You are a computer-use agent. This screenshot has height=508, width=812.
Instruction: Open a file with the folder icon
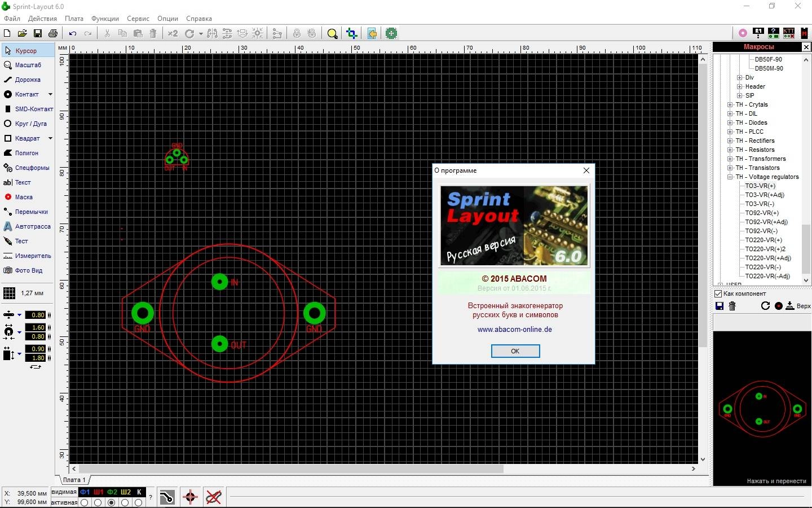22,33
